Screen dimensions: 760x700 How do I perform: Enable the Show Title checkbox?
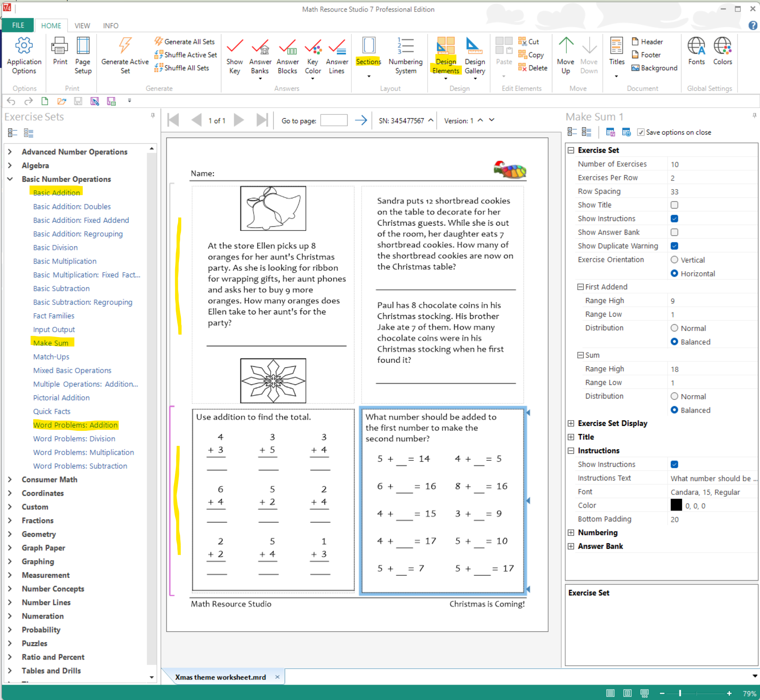[x=674, y=205]
